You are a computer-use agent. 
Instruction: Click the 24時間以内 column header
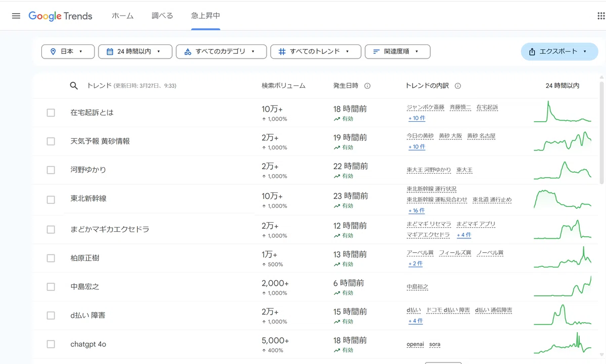point(563,86)
